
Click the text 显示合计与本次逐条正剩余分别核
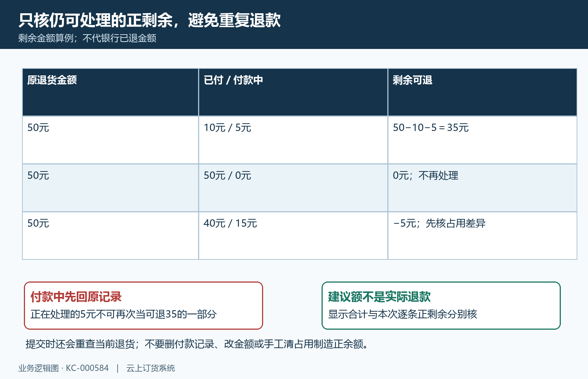click(402, 314)
